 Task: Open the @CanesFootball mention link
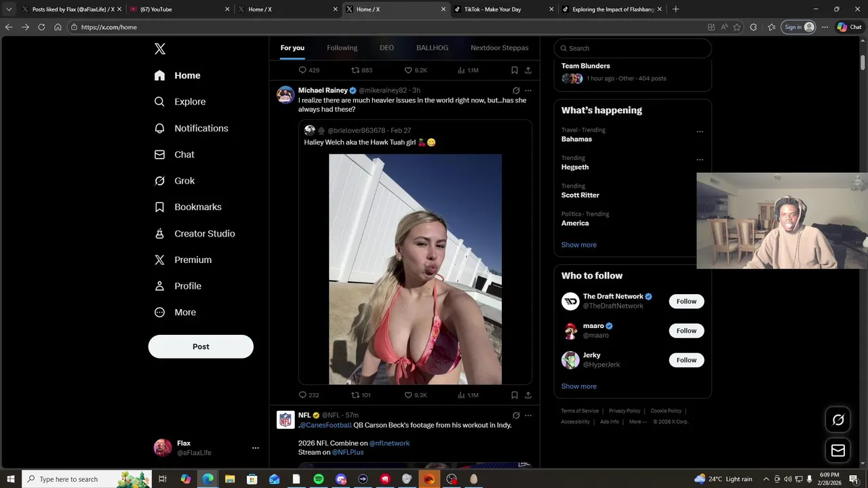click(x=325, y=426)
